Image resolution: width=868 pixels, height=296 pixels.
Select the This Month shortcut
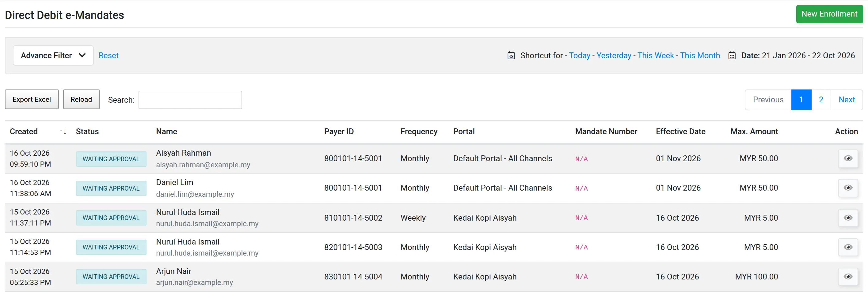click(x=700, y=55)
